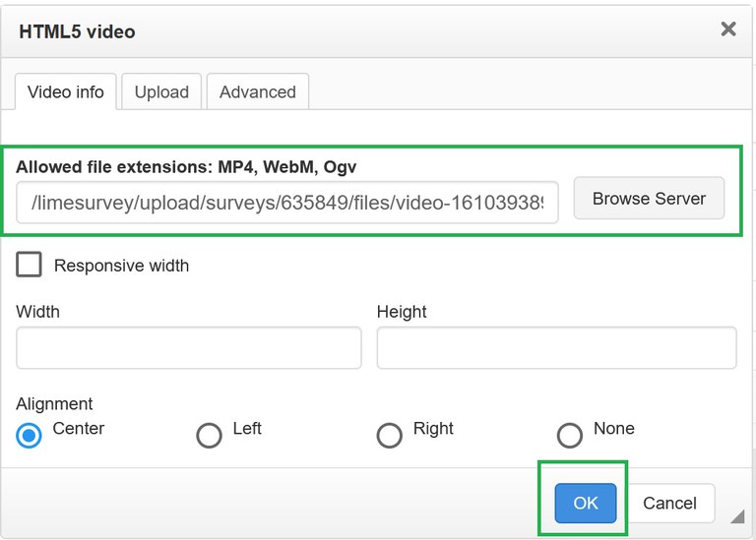Screen dimensions: 756x540
Task: Click the Height field label
Action: 402,312
